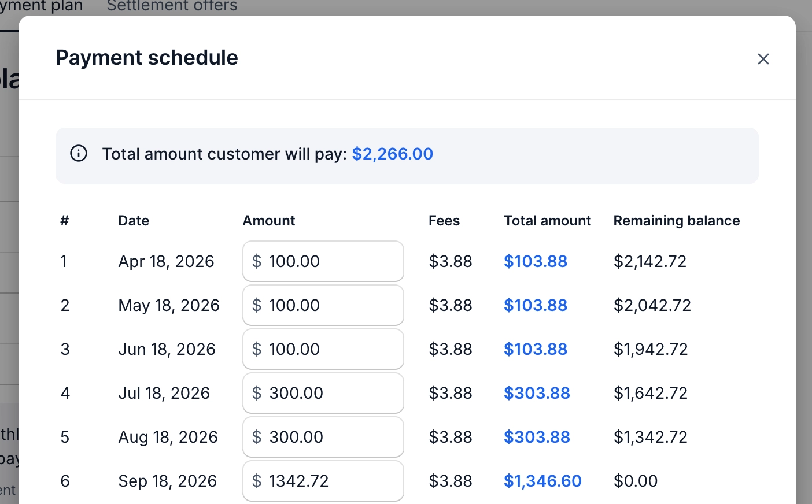Close the Payment schedule dialog
The width and height of the screenshot is (812, 504).
tap(763, 59)
